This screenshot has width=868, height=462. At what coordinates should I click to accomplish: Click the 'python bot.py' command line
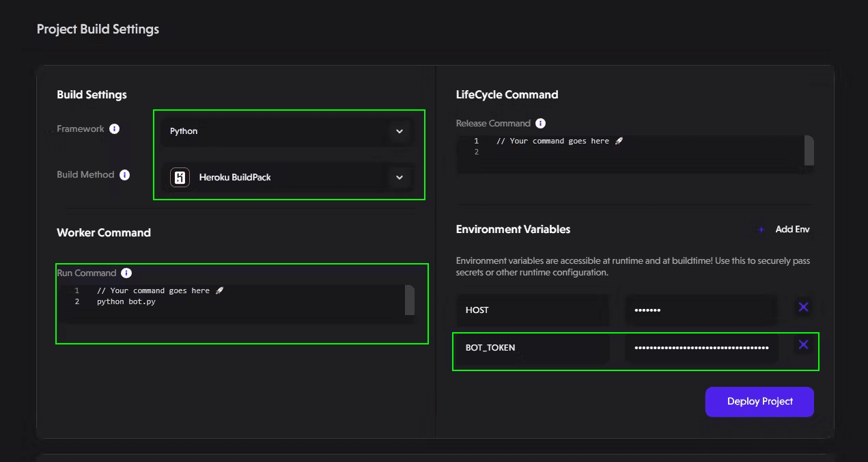point(126,301)
